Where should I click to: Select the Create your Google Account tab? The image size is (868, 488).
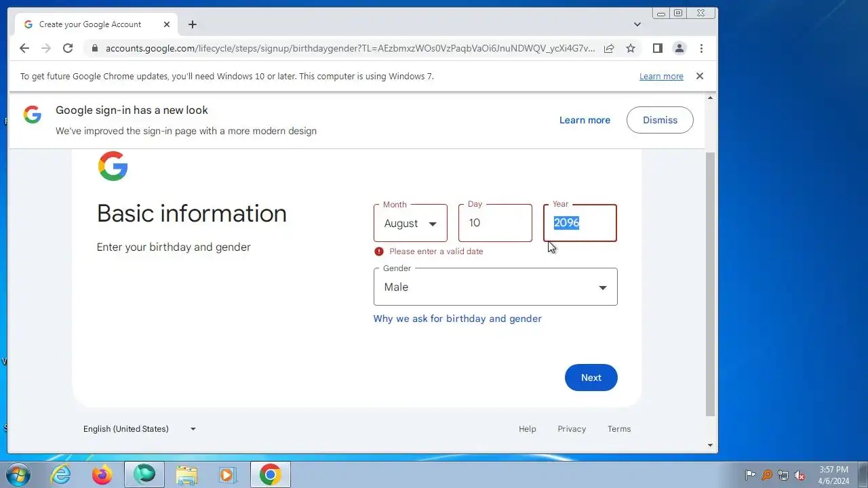(x=96, y=24)
